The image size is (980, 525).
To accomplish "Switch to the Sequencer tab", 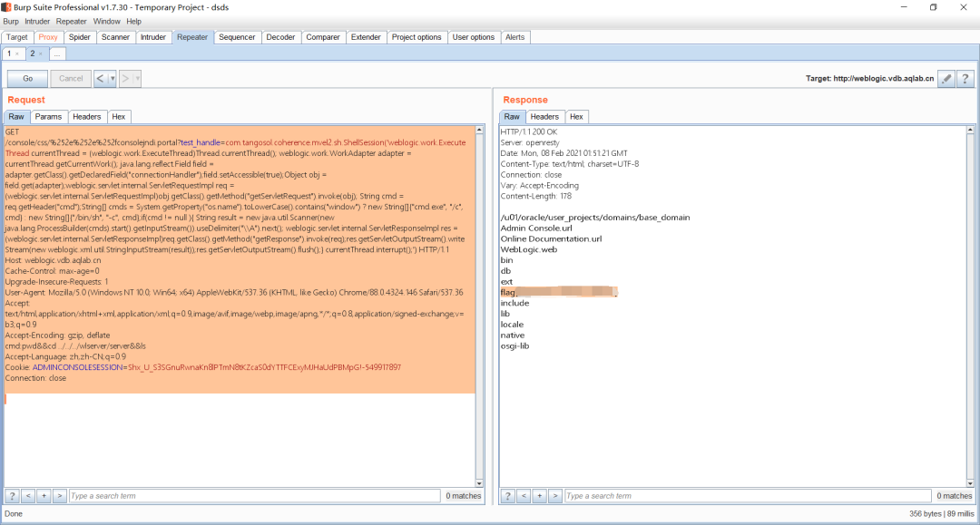I will (x=237, y=37).
